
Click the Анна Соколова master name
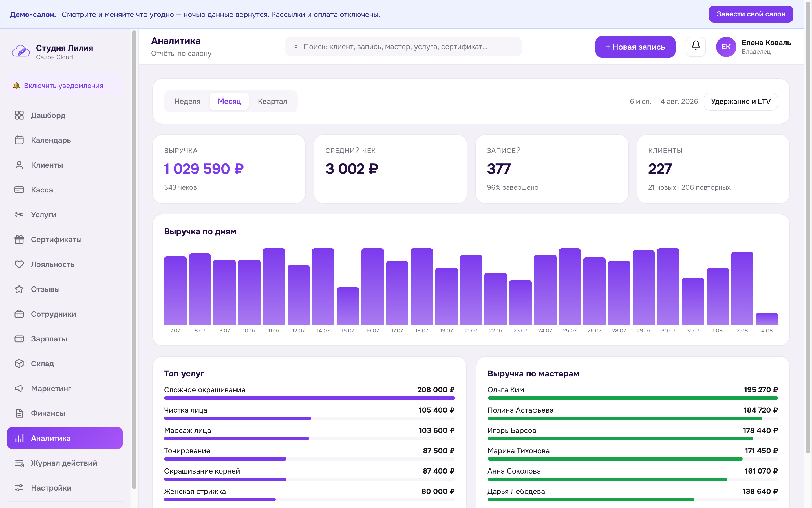click(x=514, y=471)
